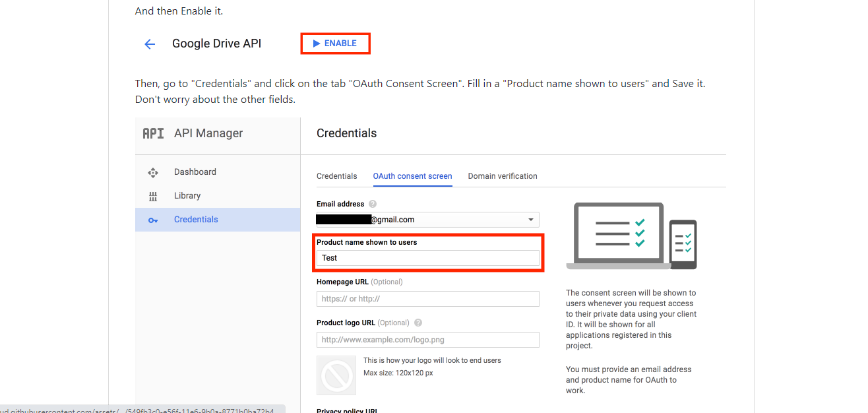
Task: Click the help icon next to Email address
Action: pos(373,205)
